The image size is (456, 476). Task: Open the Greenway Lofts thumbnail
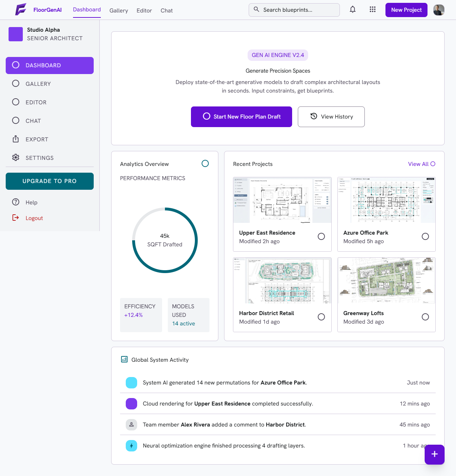point(387,281)
